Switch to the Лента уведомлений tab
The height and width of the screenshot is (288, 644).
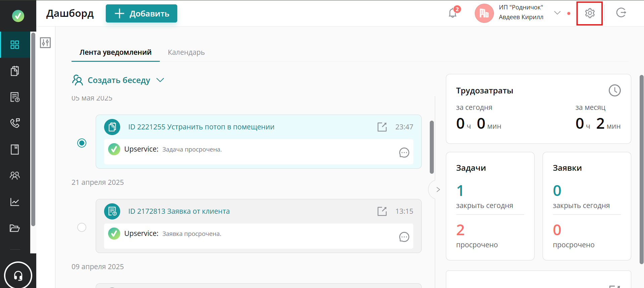[116, 52]
